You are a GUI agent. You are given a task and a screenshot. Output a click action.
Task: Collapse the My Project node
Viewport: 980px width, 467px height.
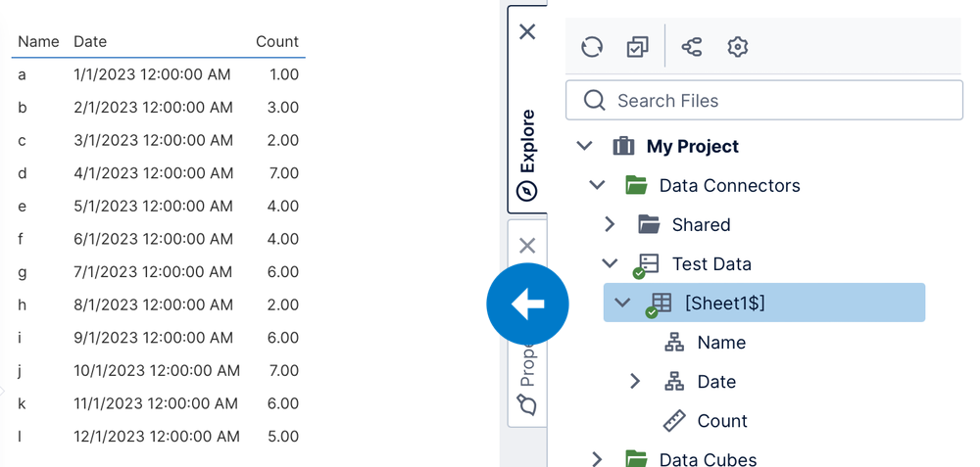[584, 146]
